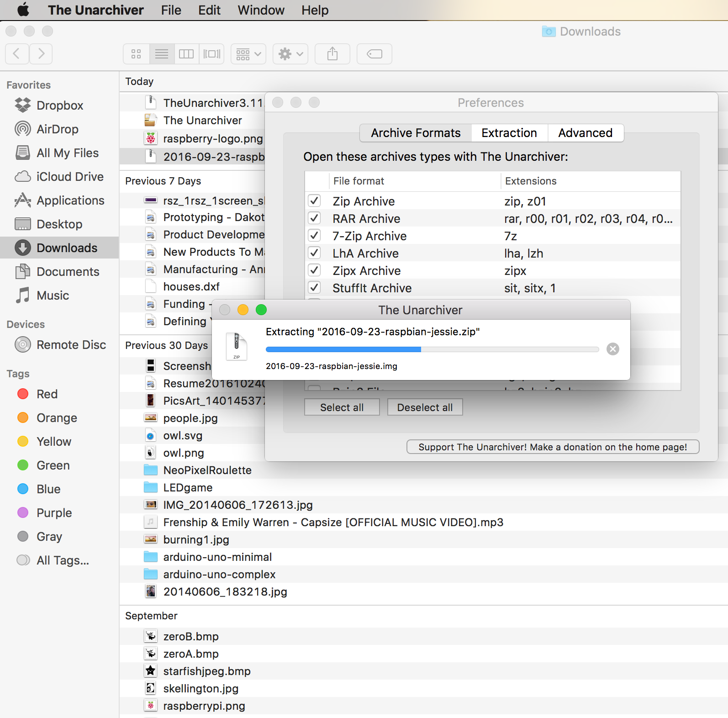
Task: Select the arduino-uno-complex folder
Action: [423, 575]
